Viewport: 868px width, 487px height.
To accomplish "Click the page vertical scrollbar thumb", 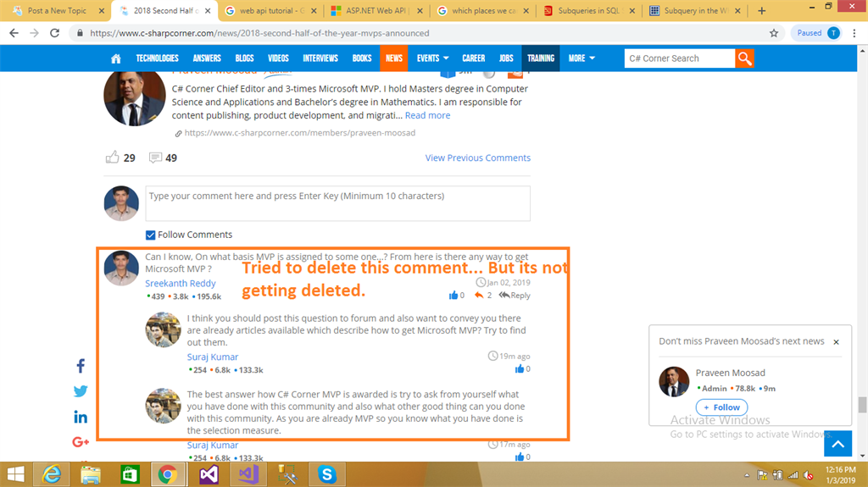I will (x=862, y=405).
